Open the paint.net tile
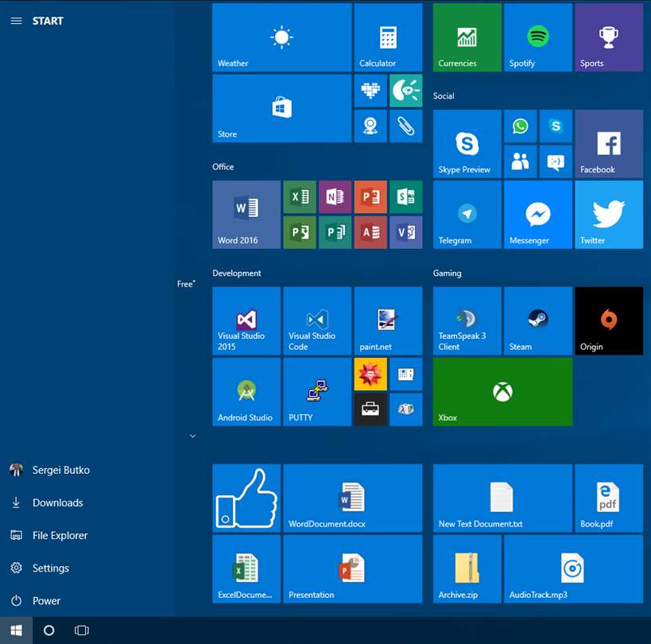 [x=388, y=321]
